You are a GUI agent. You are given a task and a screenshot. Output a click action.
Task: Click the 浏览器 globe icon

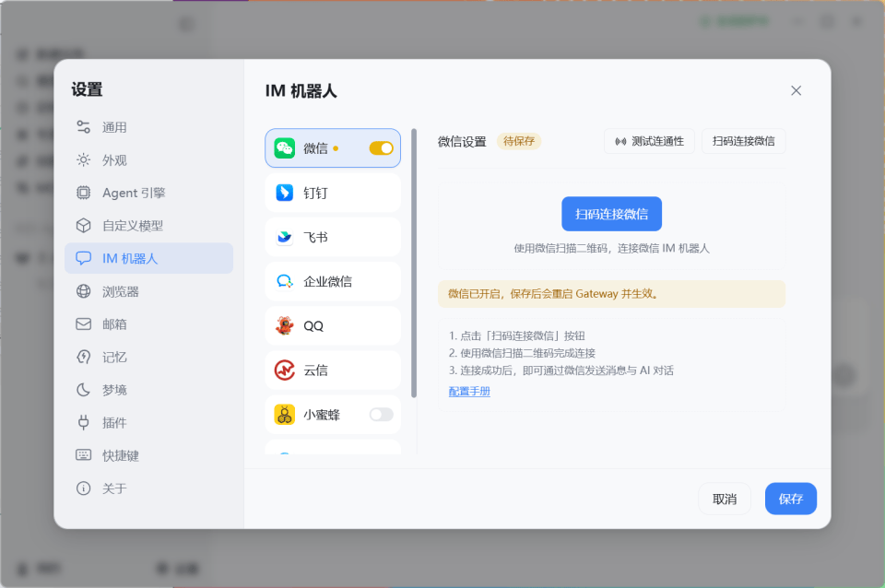[84, 291]
